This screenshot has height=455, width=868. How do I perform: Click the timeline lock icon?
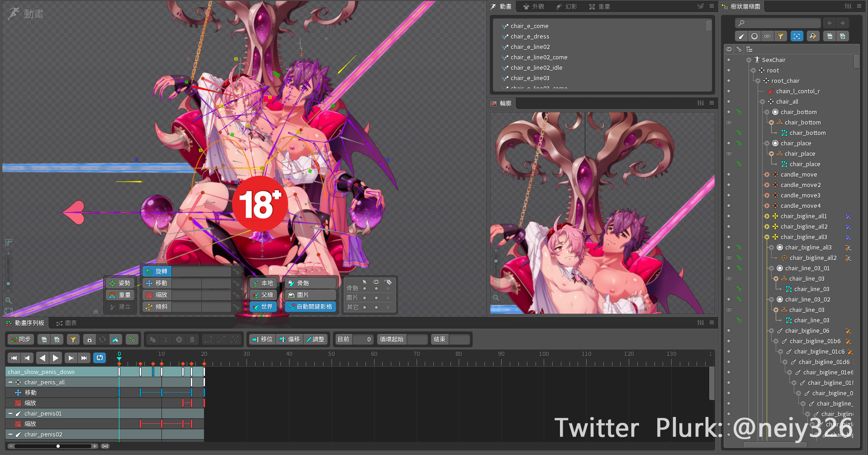point(90,339)
